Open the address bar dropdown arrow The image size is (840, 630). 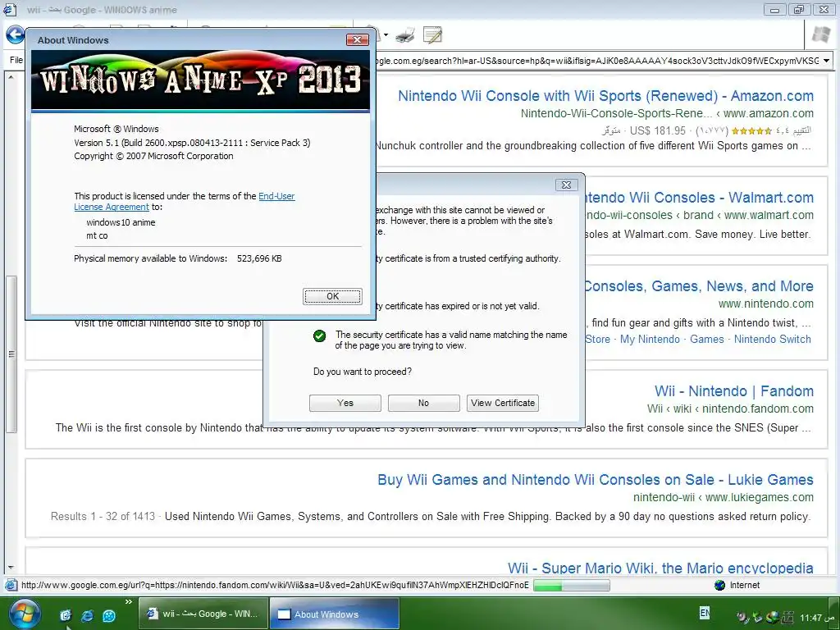[x=826, y=61]
